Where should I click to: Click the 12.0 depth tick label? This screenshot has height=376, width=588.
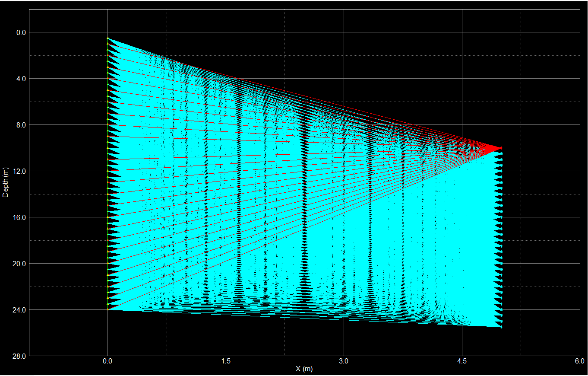click(x=19, y=171)
